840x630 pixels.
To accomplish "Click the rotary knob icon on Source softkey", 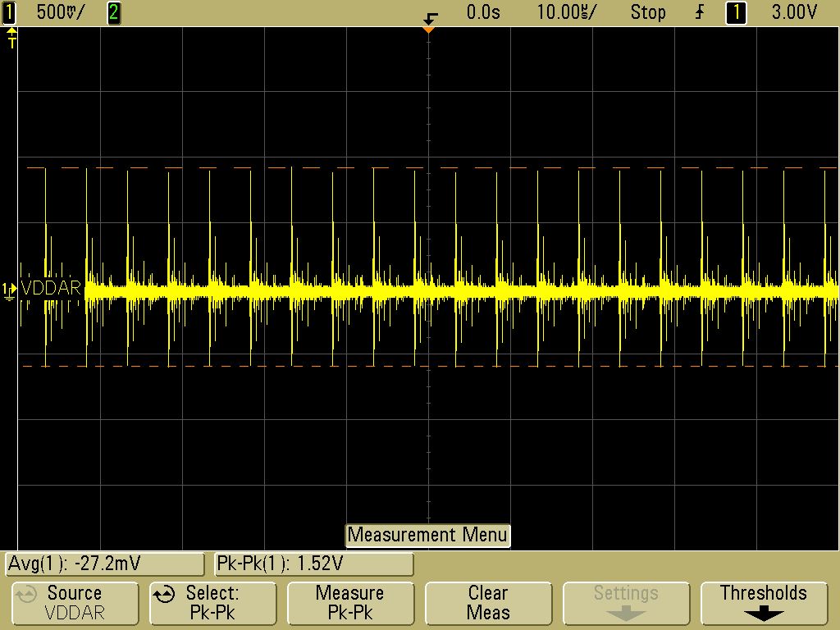I will tap(25, 594).
